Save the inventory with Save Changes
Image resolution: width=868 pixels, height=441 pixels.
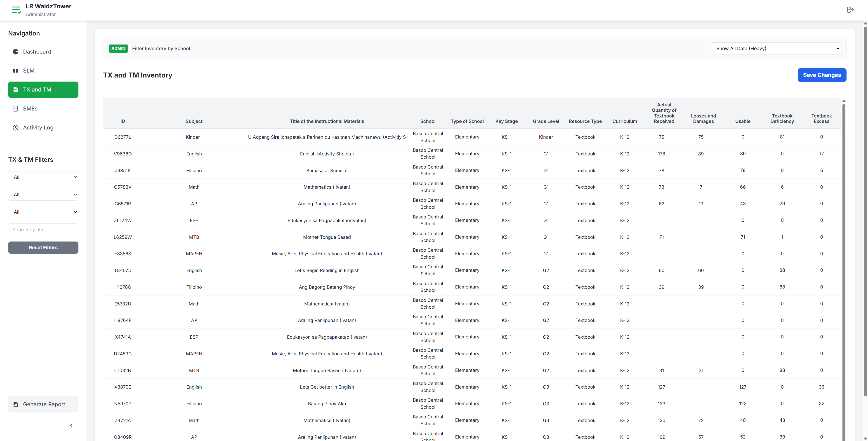point(822,75)
